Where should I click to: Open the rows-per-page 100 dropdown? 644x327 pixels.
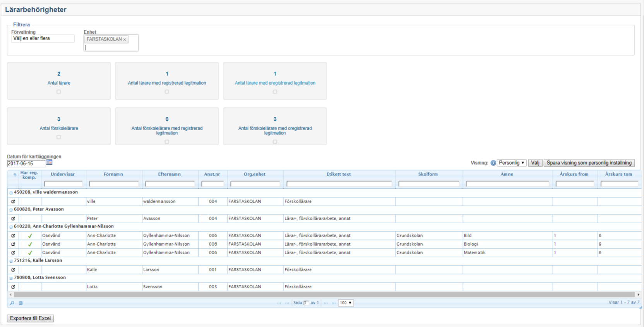point(346,303)
